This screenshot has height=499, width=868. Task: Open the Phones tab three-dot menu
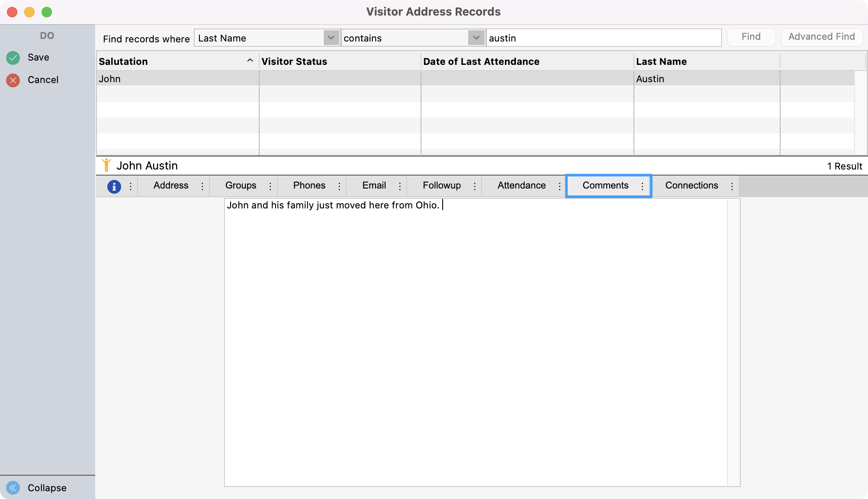coord(339,186)
